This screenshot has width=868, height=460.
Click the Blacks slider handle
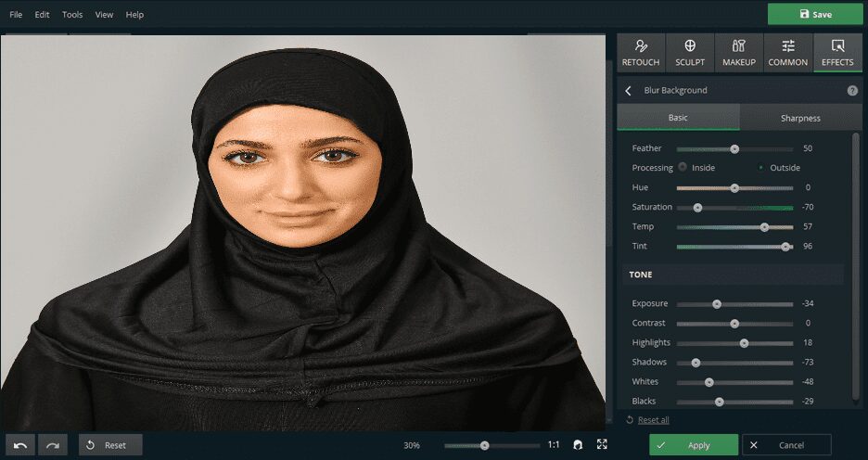[719, 402]
